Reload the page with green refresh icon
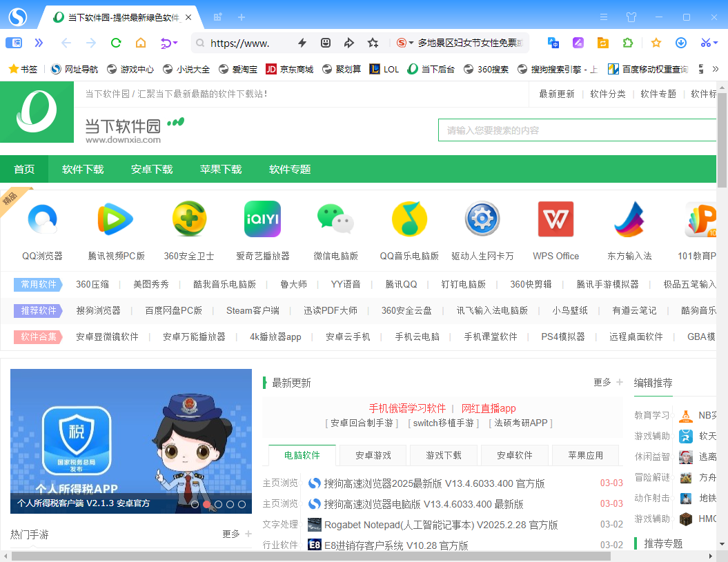 116,43
